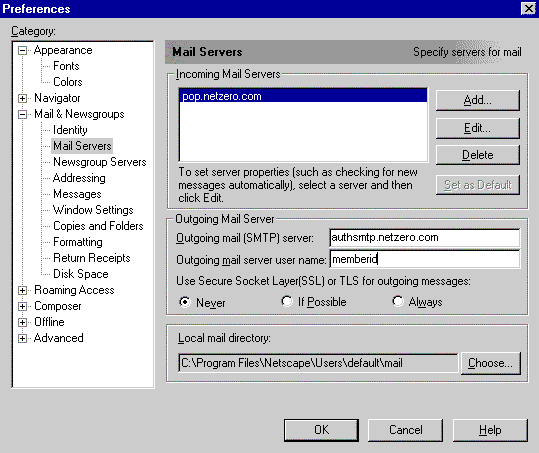Image resolution: width=539 pixels, height=453 pixels.
Task: Expand the Composer category
Action: point(22,306)
